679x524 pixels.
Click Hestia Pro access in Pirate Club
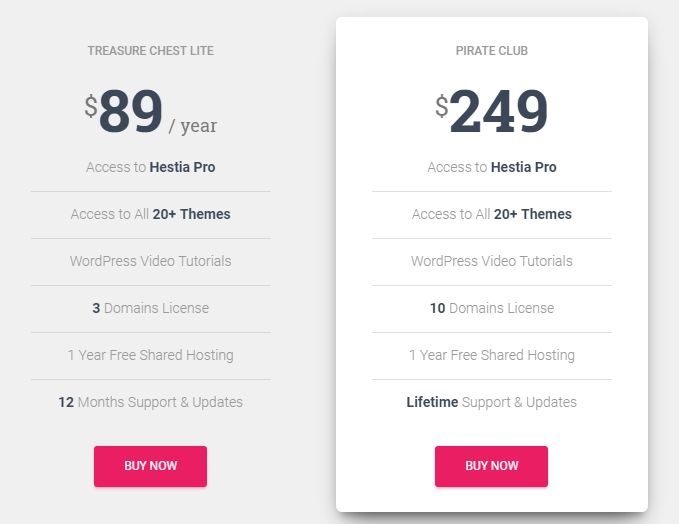tap(491, 167)
